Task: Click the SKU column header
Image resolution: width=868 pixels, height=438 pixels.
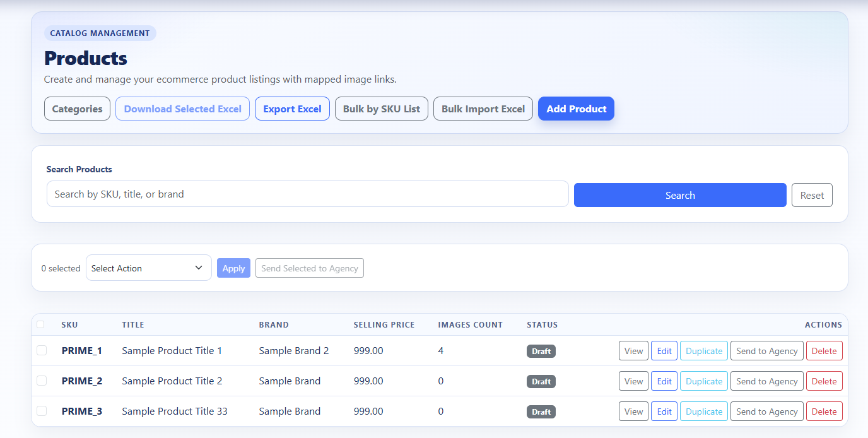Action: pyautogui.click(x=69, y=325)
